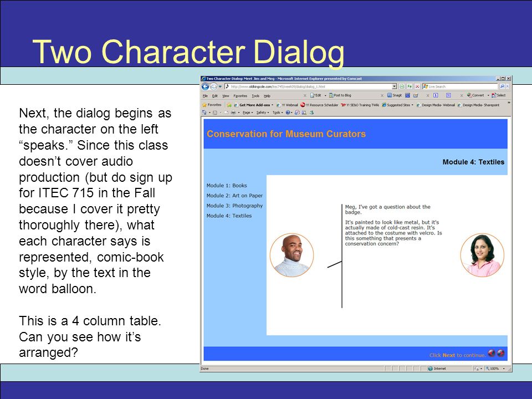The width and height of the screenshot is (532, 399).
Task: Click the Favorites star button
Action: click(212, 105)
